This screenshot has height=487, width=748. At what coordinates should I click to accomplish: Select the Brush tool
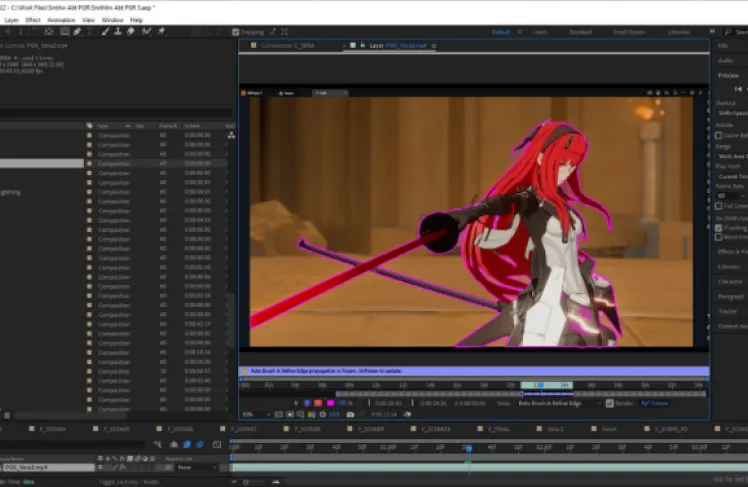click(x=105, y=31)
